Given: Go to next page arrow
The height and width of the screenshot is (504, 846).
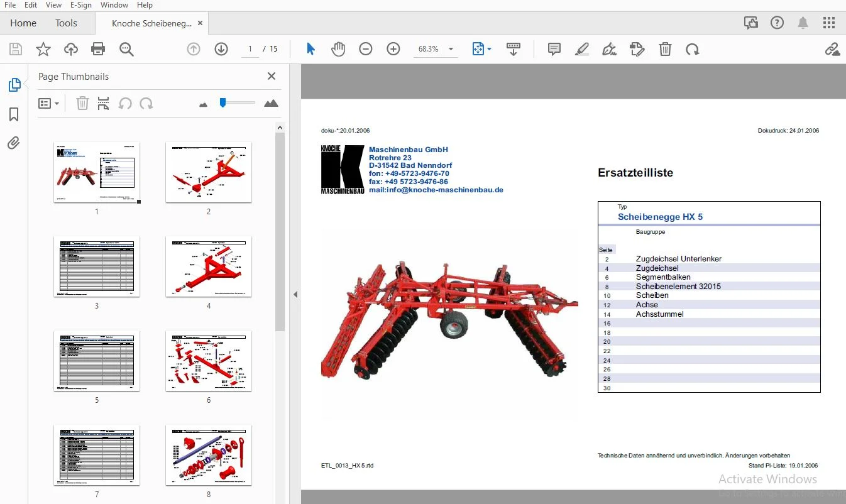Looking at the screenshot, I should tap(221, 49).
